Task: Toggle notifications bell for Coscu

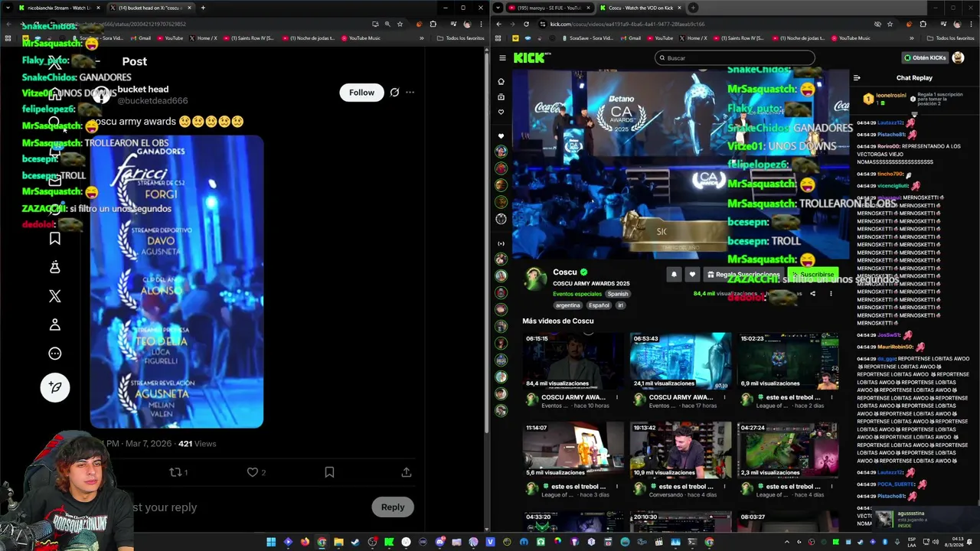Action: click(x=674, y=274)
